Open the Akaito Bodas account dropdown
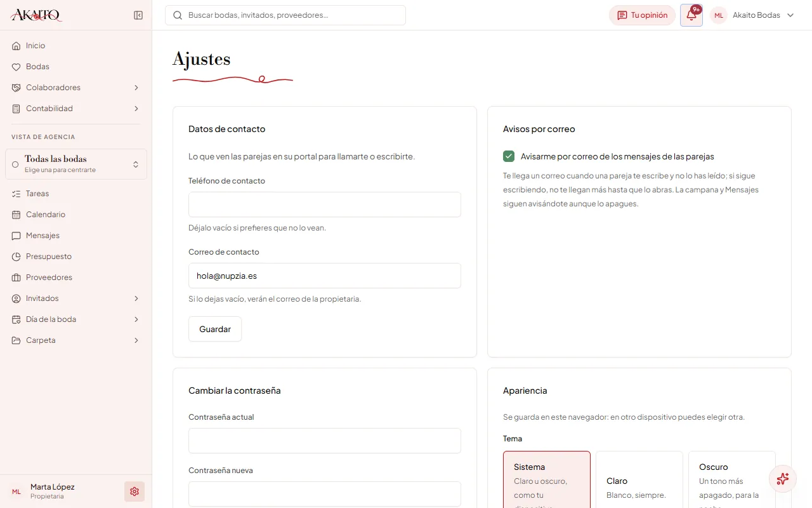812x508 pixels. (x=752, y=15)
